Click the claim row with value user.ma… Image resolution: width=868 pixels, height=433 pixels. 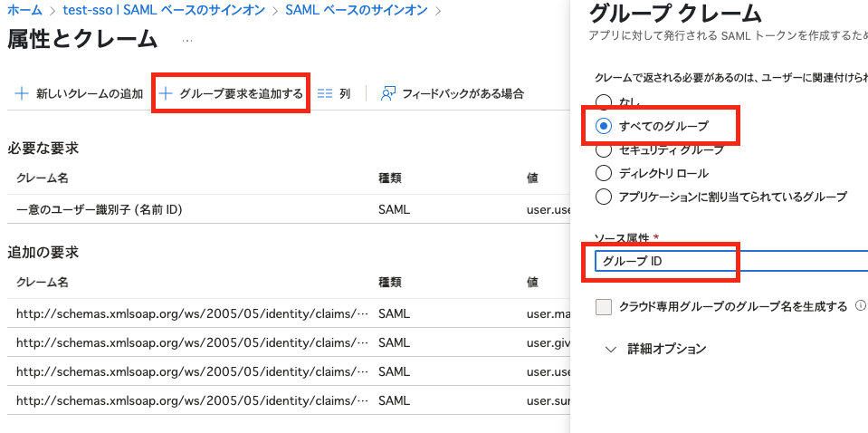pos(289,314)
